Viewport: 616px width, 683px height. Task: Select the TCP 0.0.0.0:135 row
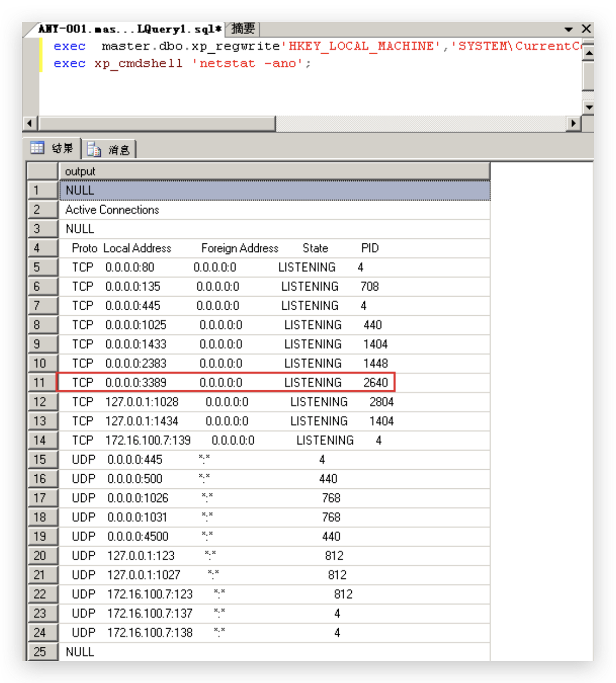pos(275,287)
